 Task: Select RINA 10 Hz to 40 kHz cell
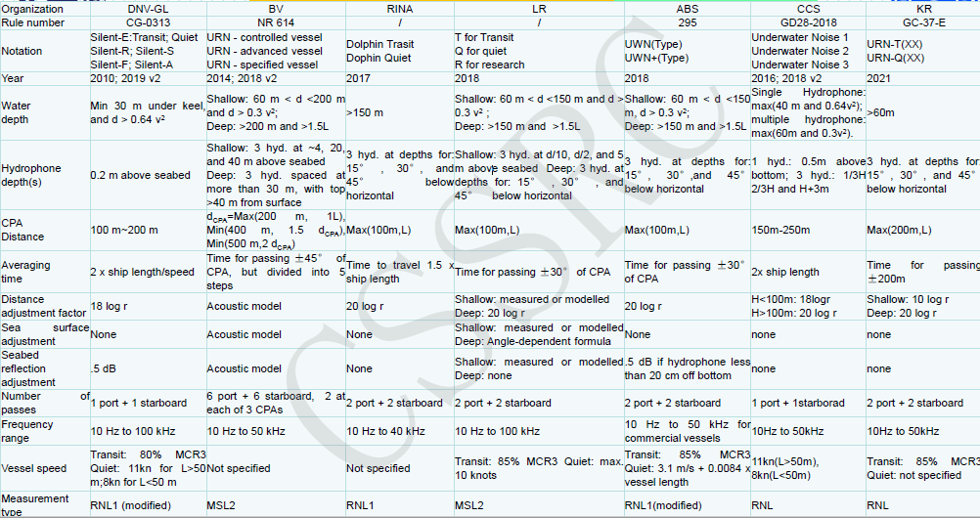point(400,431)
